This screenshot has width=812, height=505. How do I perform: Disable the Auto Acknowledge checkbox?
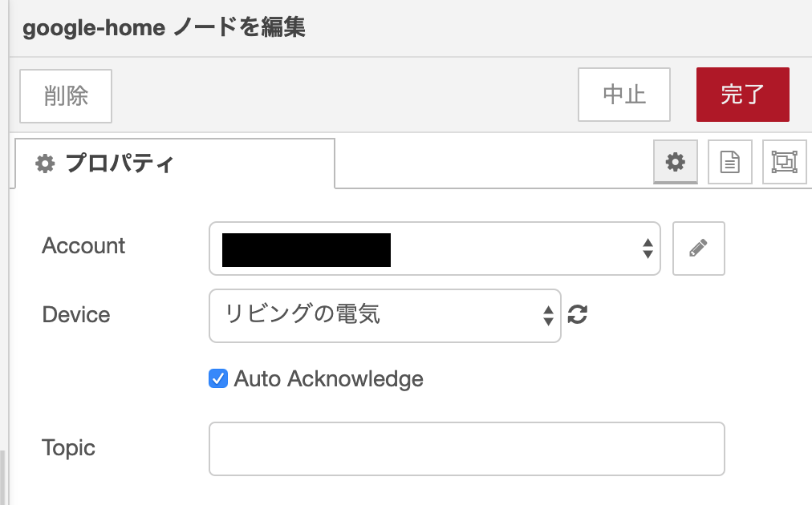point(218,378)
